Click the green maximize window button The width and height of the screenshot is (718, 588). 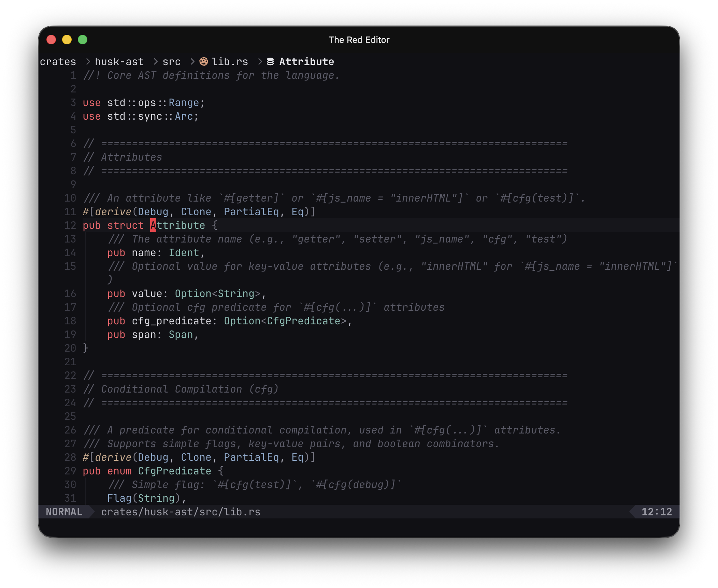(83, 40)
